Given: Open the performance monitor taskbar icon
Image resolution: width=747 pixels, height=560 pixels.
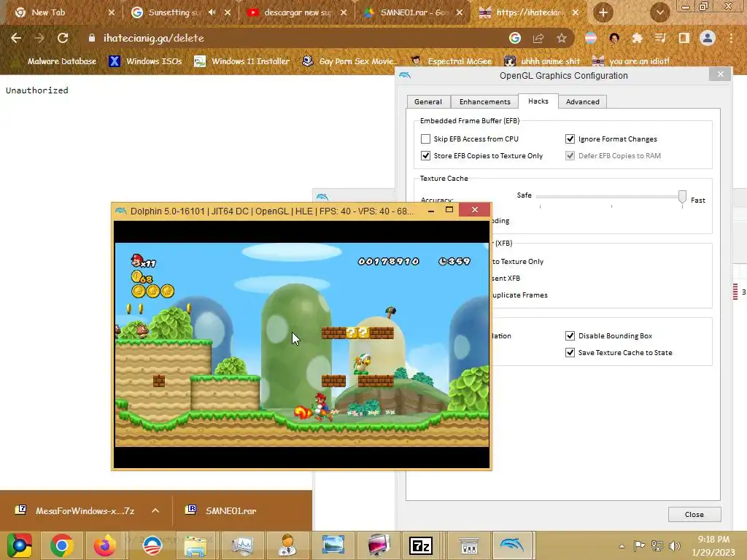Looking at the screenshot, I should (241, 545).
